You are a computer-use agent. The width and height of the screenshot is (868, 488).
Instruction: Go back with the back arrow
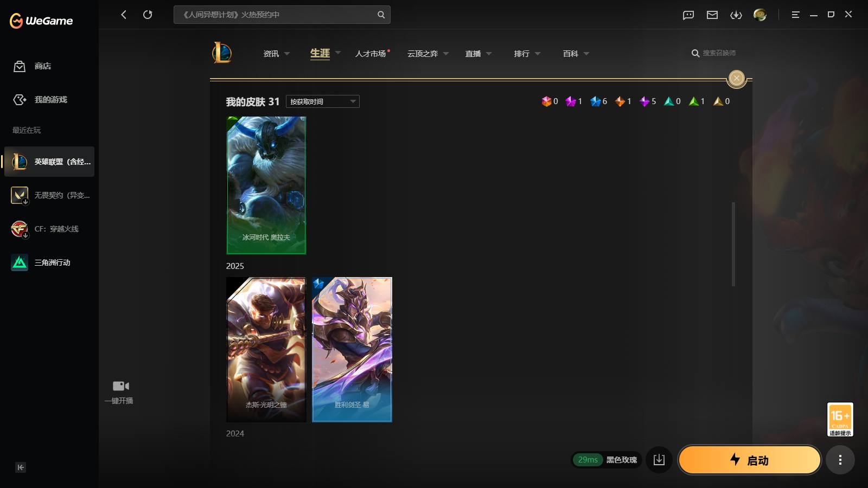tap(124, 15)
